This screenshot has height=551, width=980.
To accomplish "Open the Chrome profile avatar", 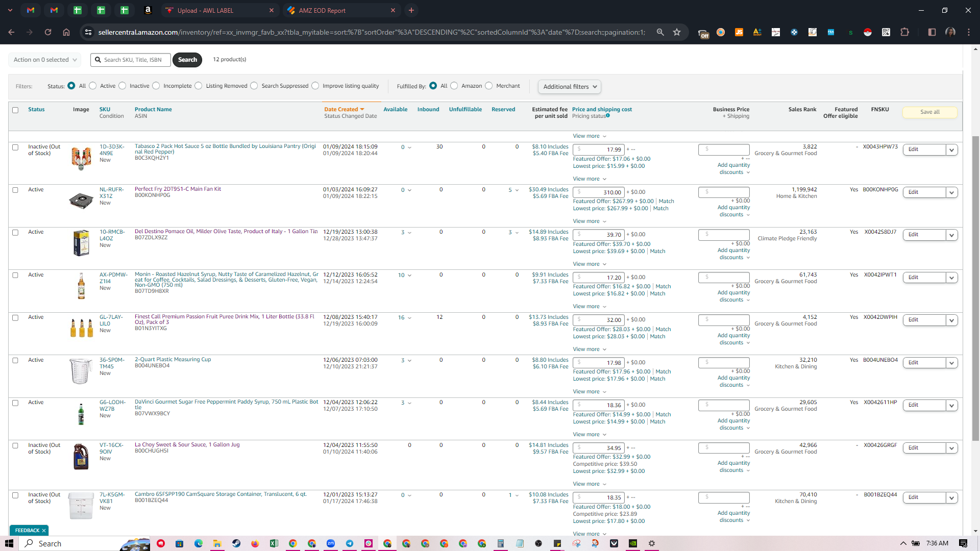I will [950, 32].
